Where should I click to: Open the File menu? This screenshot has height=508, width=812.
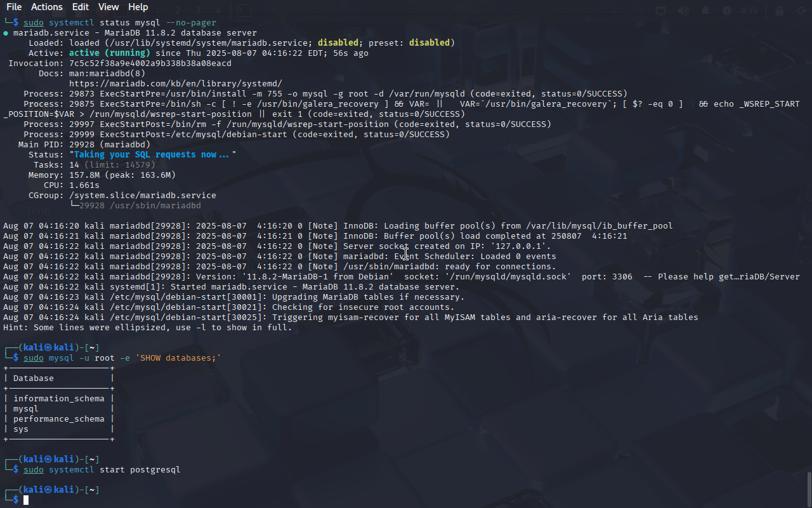click(x=13, y=7)
